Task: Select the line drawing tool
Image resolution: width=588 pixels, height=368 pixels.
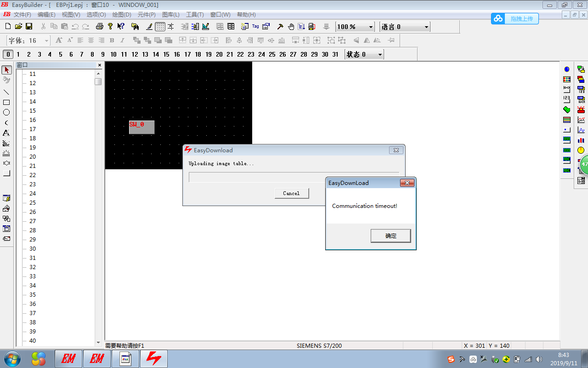Action: point(6,92)
